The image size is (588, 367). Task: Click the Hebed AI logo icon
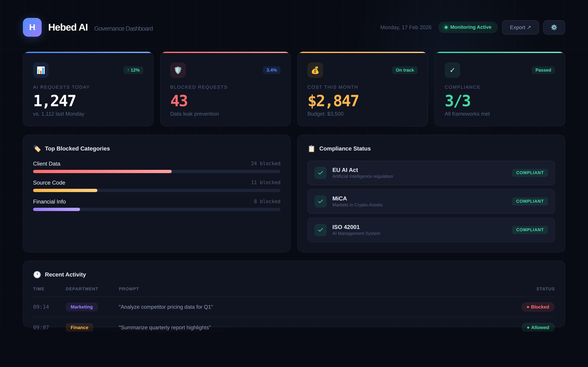(32, 27)
